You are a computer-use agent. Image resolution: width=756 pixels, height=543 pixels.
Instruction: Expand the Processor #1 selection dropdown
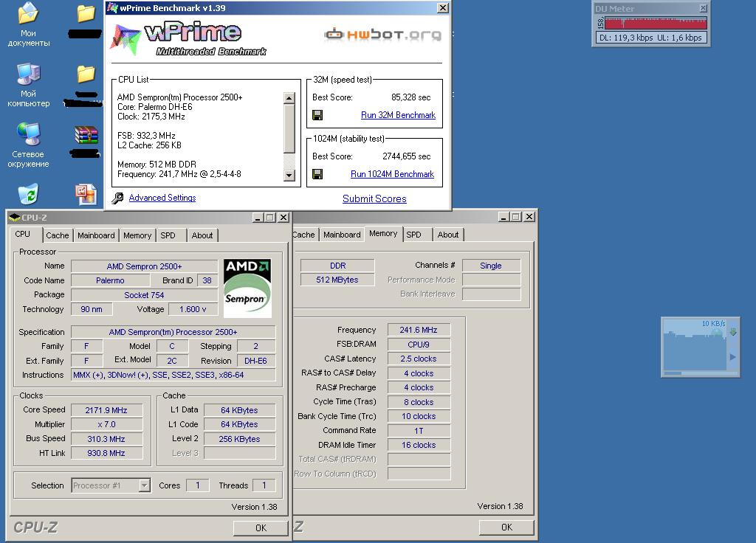pos(144,485)
